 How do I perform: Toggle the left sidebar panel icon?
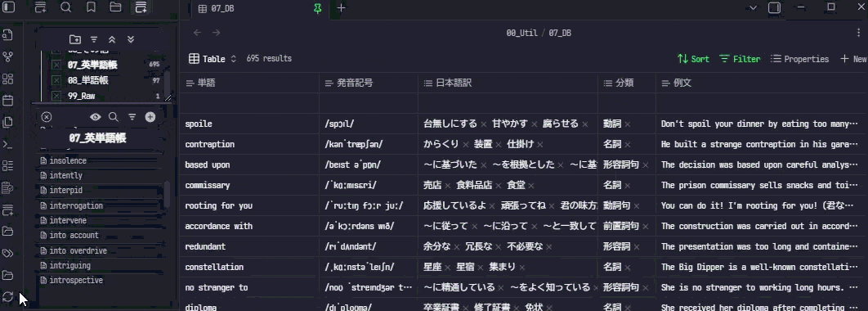[x=9, y=7]
